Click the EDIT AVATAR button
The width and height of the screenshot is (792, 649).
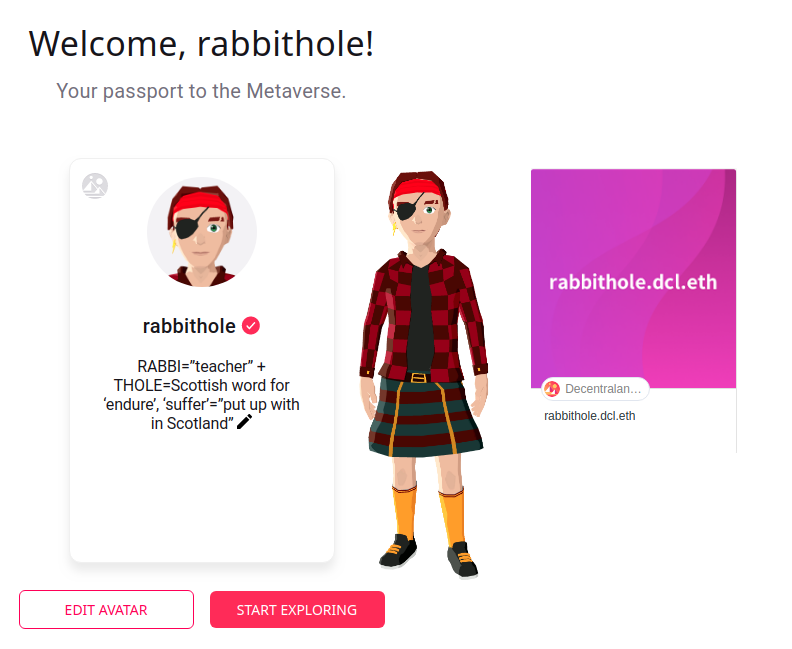(107, 610)
